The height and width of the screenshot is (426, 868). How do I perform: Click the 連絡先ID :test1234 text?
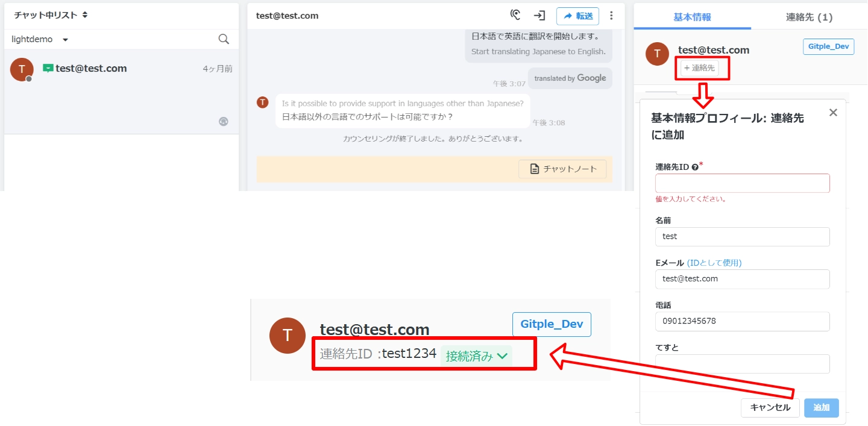(x=378, y=354)
